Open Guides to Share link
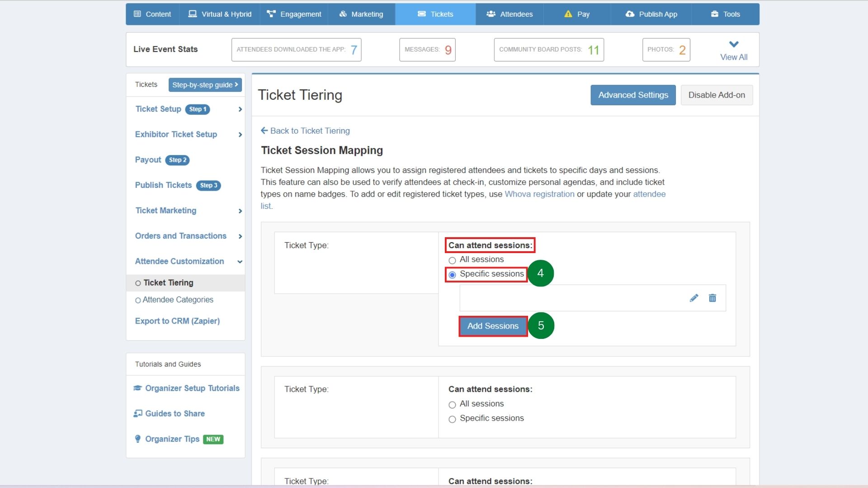The height and width of the screenshot is (488, 868). [x=175, y=413]
